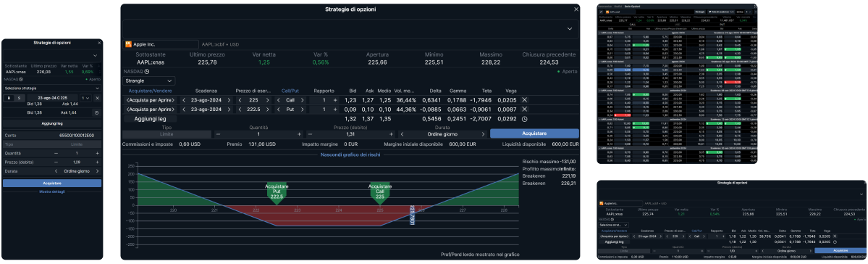Click Acquistare button in large center panel
Screen dimensions: 868x264
[534, 133]
